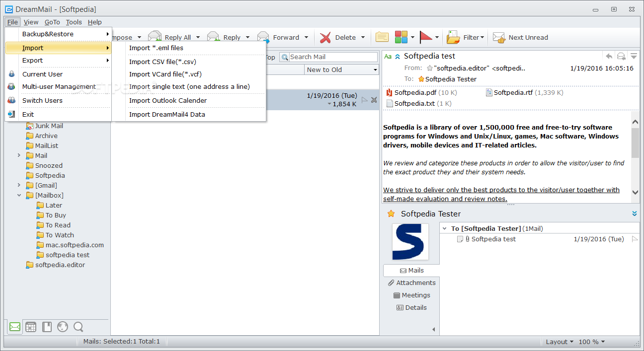
Task: Collapse contact panel with double chevron down
Action: (x=635, y=213)
